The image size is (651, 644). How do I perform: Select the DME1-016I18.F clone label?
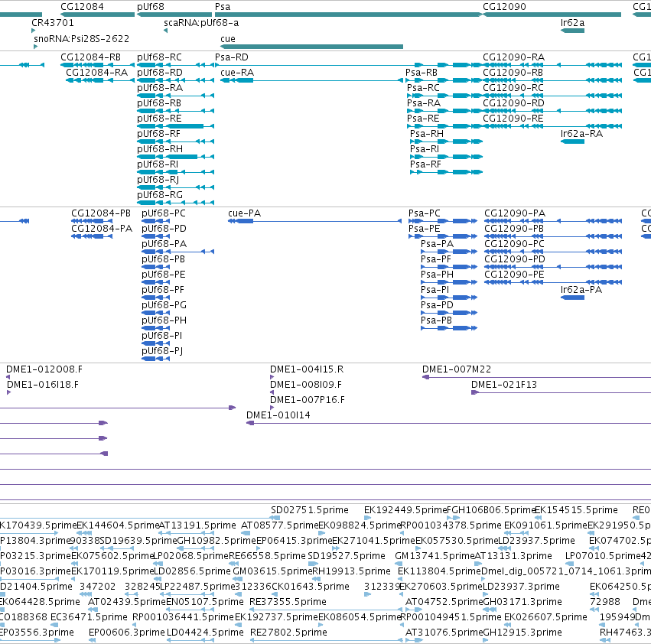(43, 385)
